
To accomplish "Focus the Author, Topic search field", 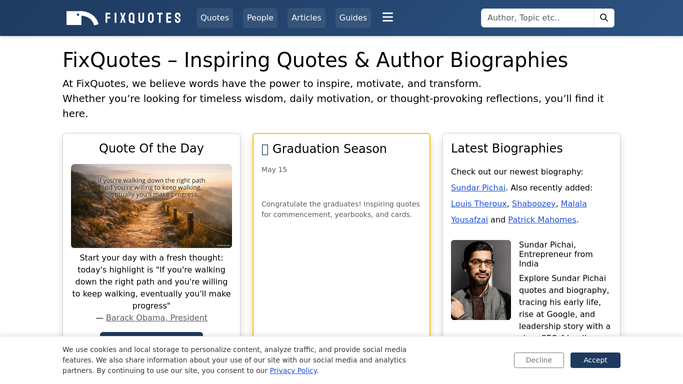I will coord(537,18).
